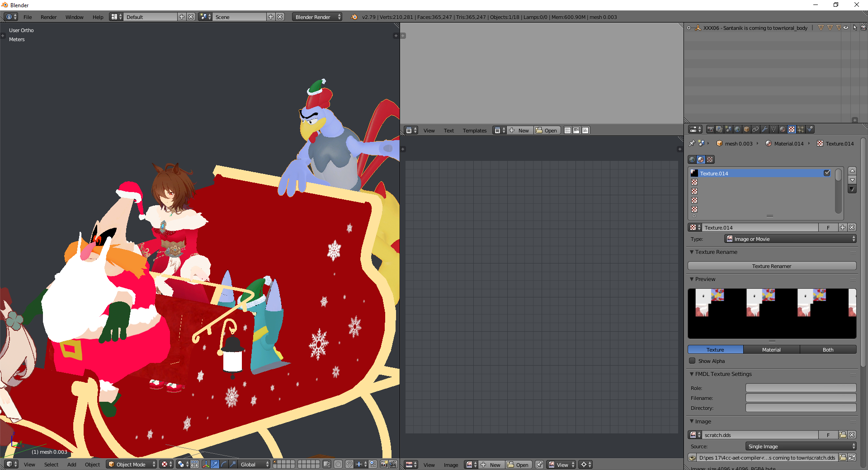The height and width of the screenshot is (470, 868).
Task: Move texture slot up
Action: (852, 170)
